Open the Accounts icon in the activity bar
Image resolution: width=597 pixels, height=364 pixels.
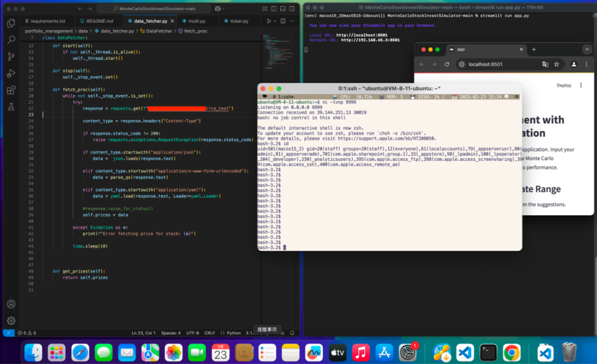pyautogui.click(x=11, y=304)
